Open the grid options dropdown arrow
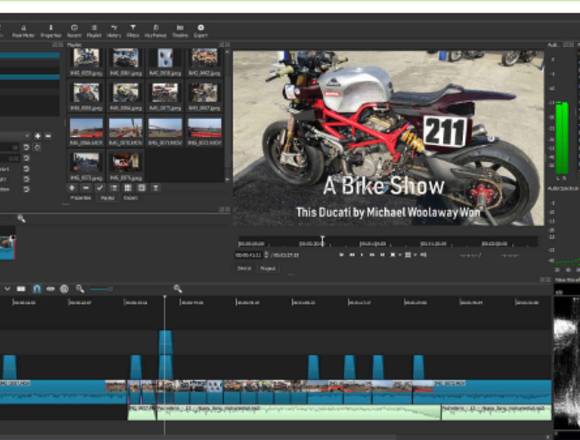The image size is (580, 440). (x=415, y=255)
